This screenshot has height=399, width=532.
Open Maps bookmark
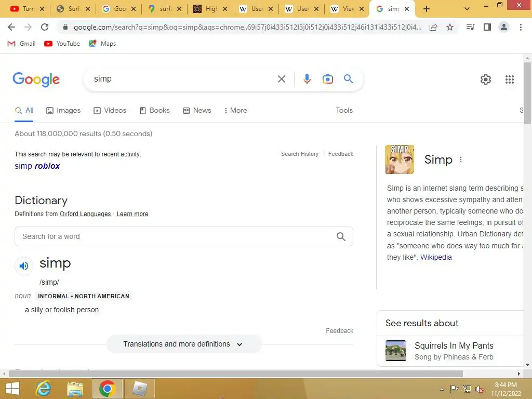click(x=102, y=44)
